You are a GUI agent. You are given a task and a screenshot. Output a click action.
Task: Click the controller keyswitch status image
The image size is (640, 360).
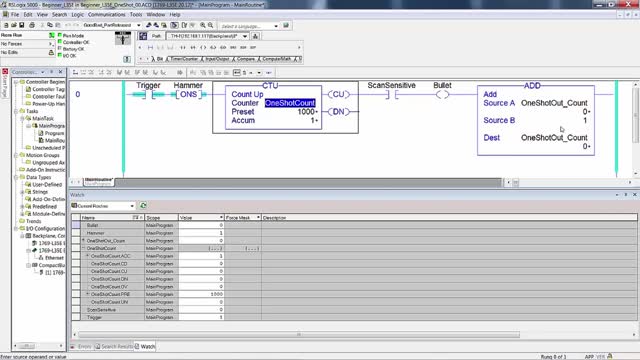tap(123, 38)
